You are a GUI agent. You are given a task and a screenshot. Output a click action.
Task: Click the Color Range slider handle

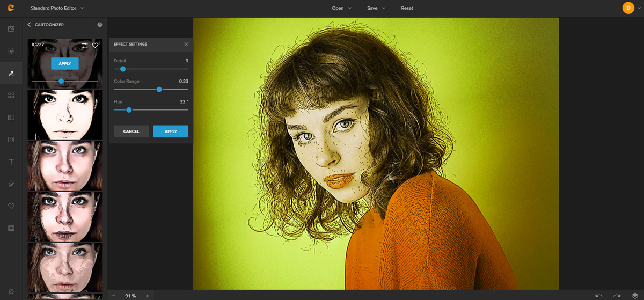pos(159,90)
